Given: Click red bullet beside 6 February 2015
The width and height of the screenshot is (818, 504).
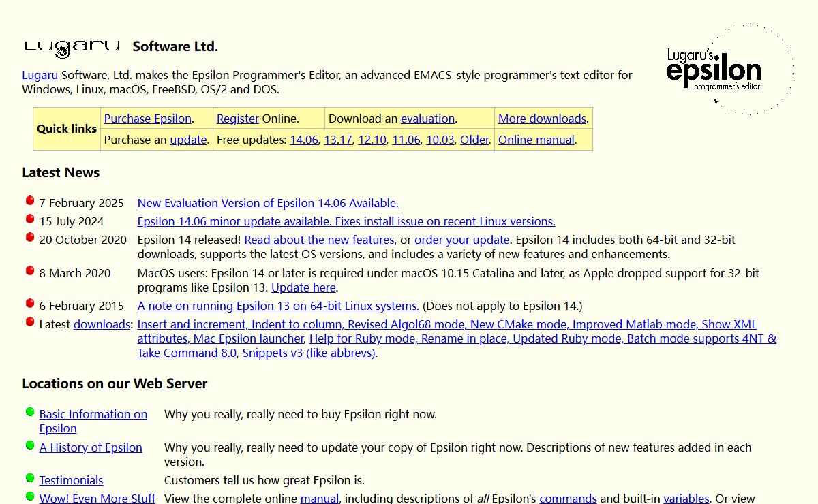Looking at the screenshot, I should click(x=30, y=303).
